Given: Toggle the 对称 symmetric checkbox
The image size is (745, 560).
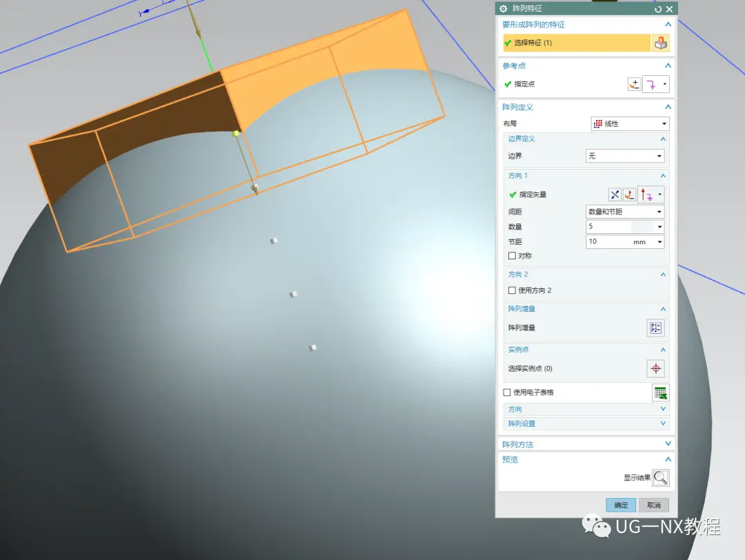Looking at the screenshot, I should tap(512, 256).
